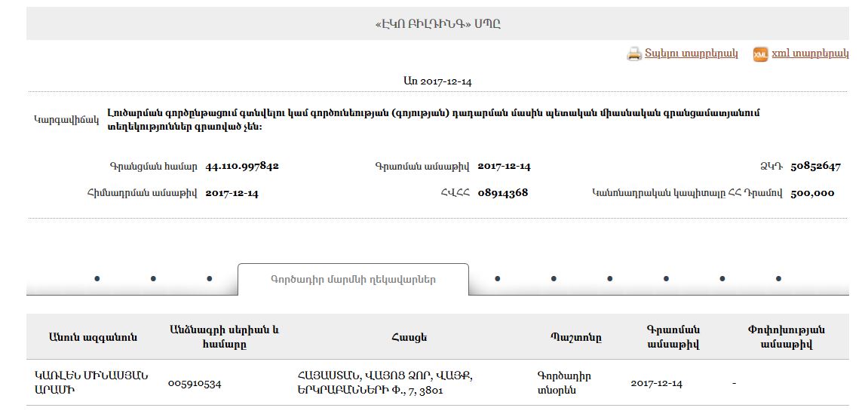Open the first dot tab on the far left
868x420 pixels.
(x=97, y=278)
